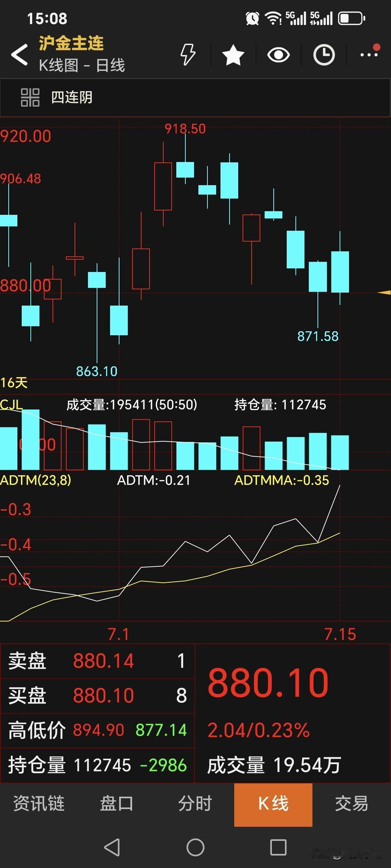Screen dimensions: 391x868
Task: Tap the large latest price 880.10
Action: click(x=268, y=683)
